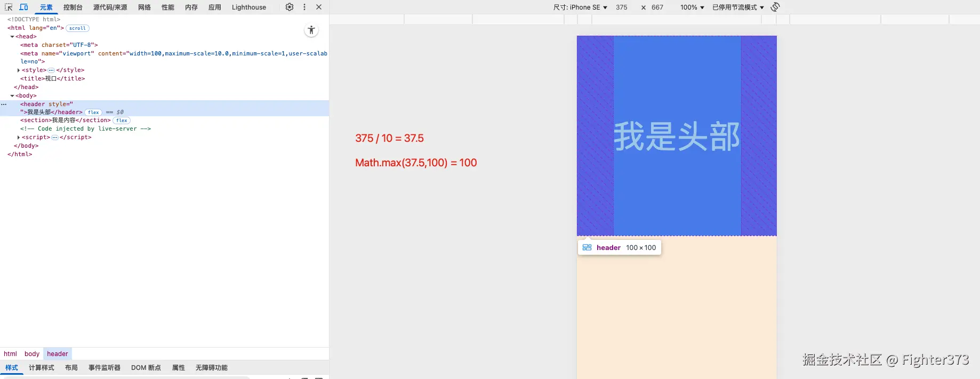The width and height of the screenshot is (980, 379).
Task: Select the meta charset UTF-8 node
Action: 59,45
